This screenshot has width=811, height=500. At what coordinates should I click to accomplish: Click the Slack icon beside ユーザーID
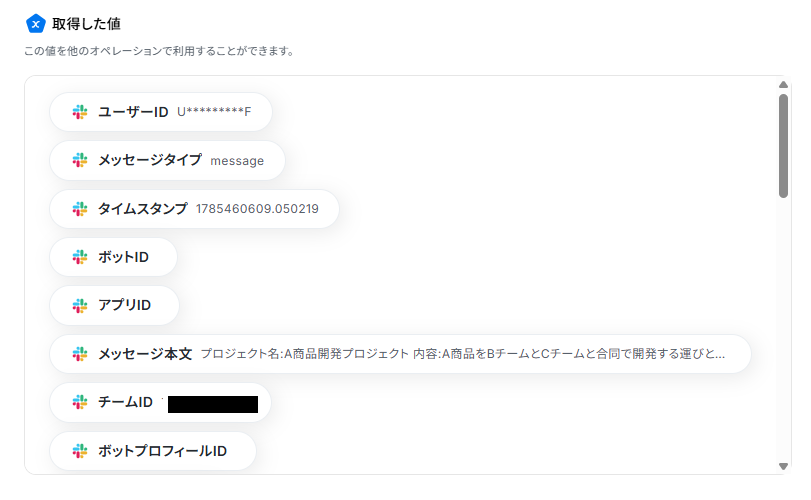click(80, 112)
